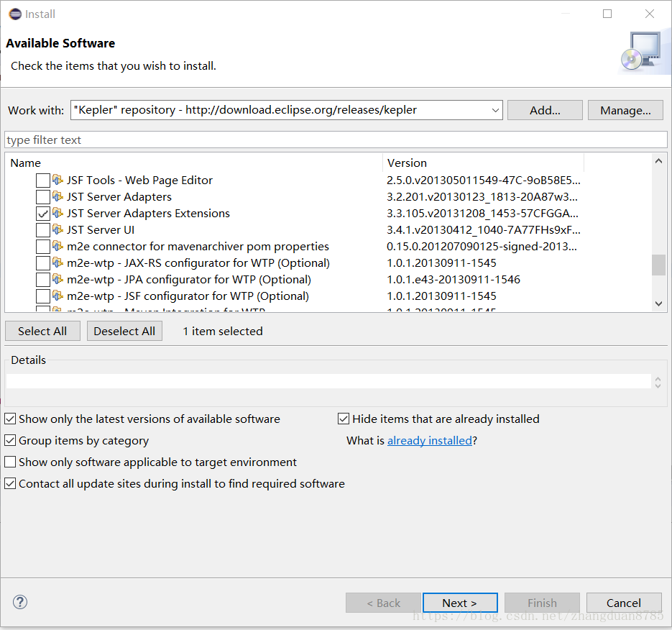Open the Work with repository dropdown

point(495,110)
